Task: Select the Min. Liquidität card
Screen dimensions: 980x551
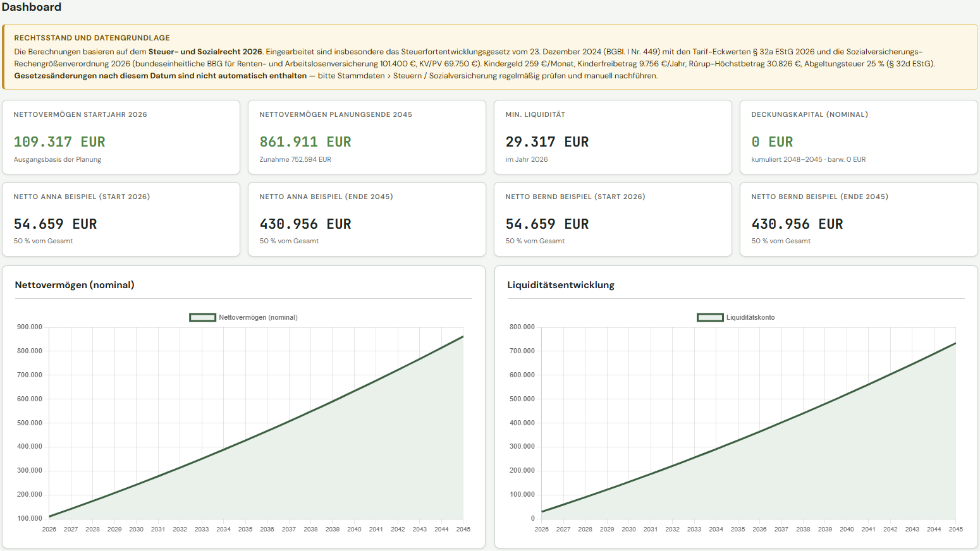Action: (x=613, y=137)
